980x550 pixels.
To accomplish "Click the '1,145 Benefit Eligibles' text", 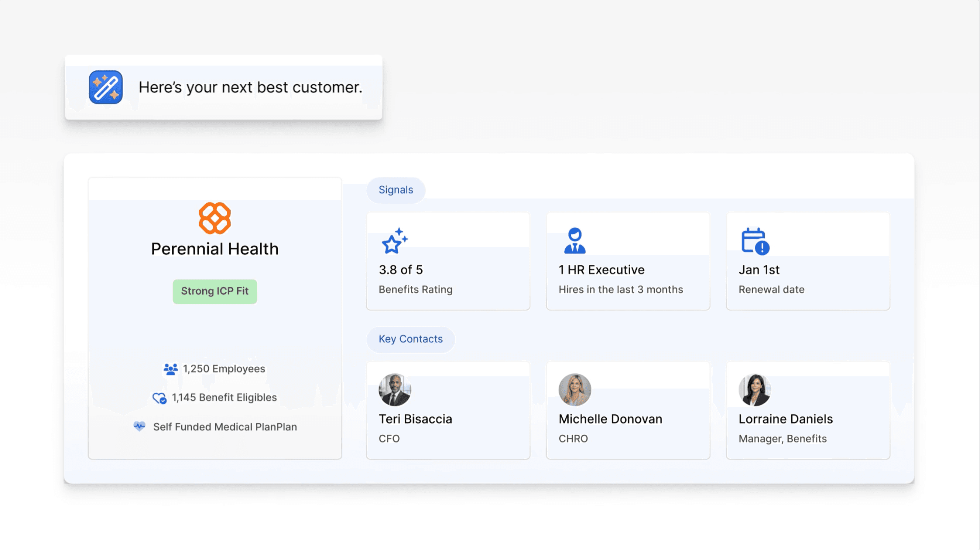I will 224,398.
